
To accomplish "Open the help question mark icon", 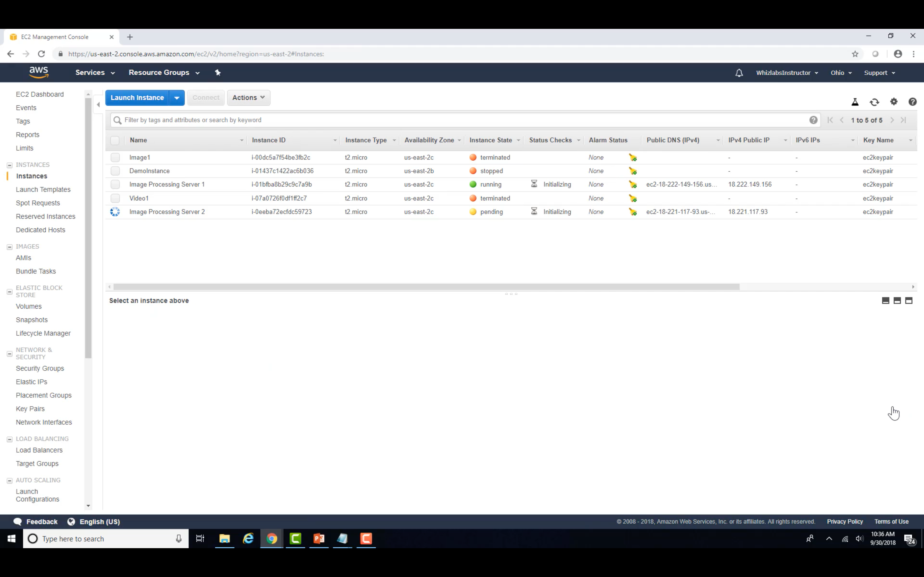I will click(x=913, y=102).
